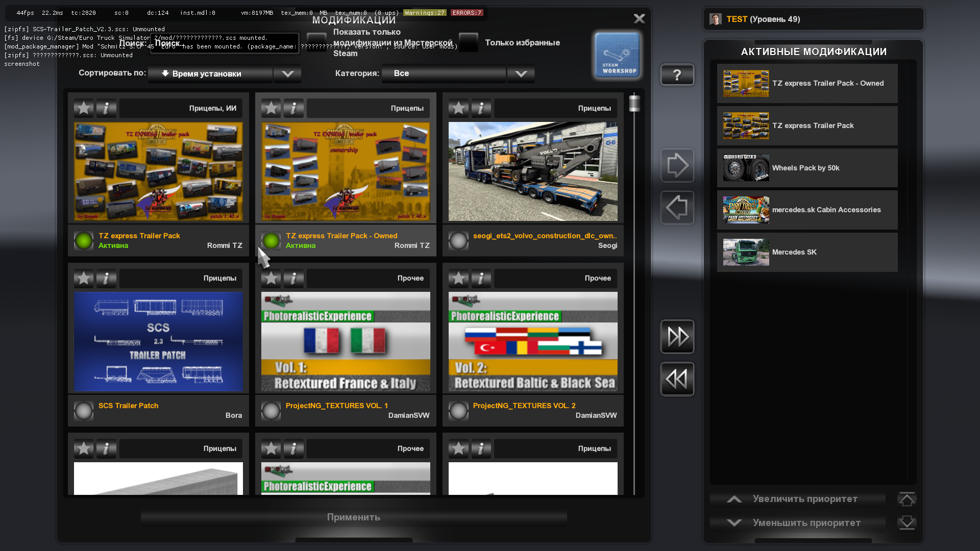
Task: Enable ProjectNG_TEXTURES VOL. 2 status circle
Action: tap(458, 410)
